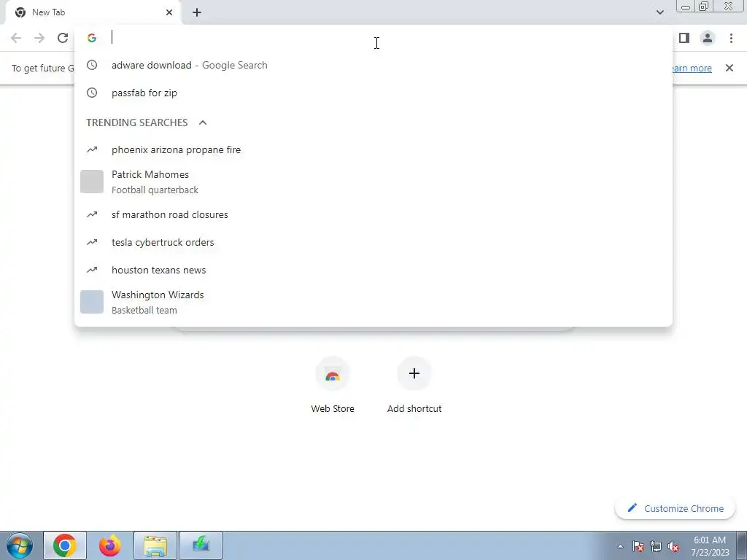Open Chrome's three-dot menu

coord(731,38)
